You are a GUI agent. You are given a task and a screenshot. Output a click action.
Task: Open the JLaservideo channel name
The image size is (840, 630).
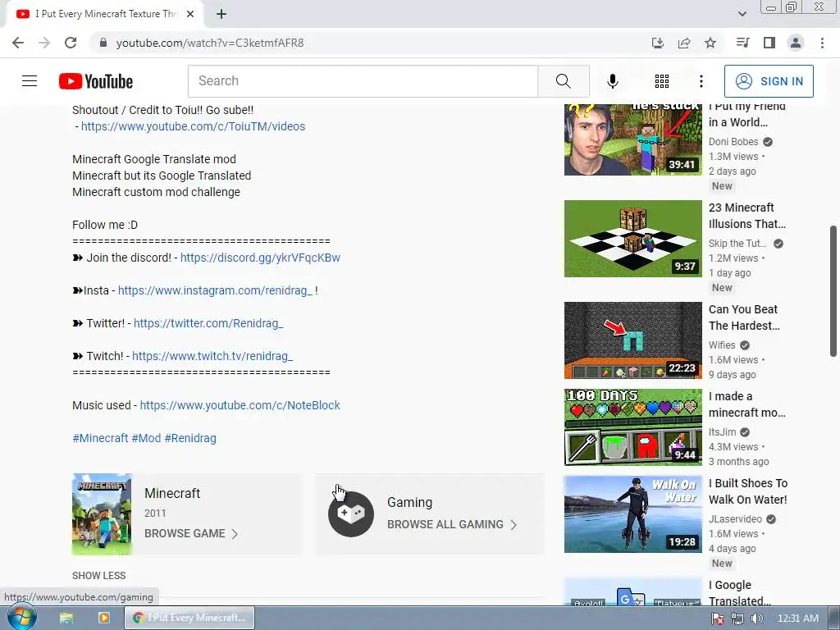coord(735,519)
